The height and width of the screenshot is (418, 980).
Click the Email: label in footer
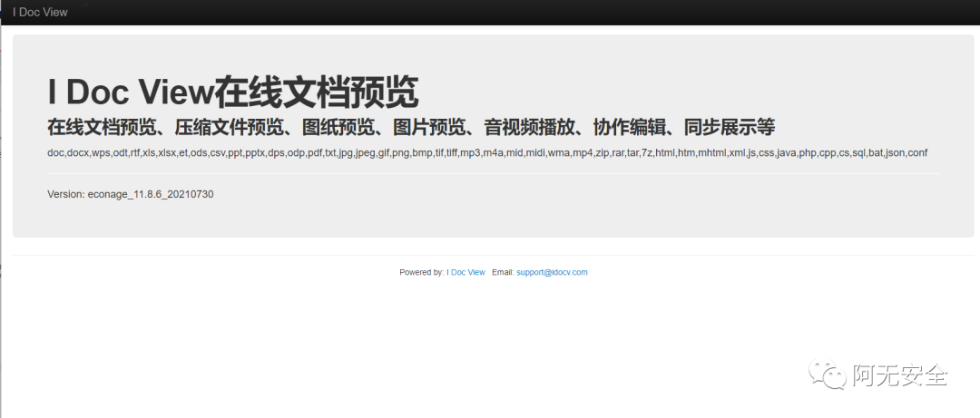[x=503, y=272]
